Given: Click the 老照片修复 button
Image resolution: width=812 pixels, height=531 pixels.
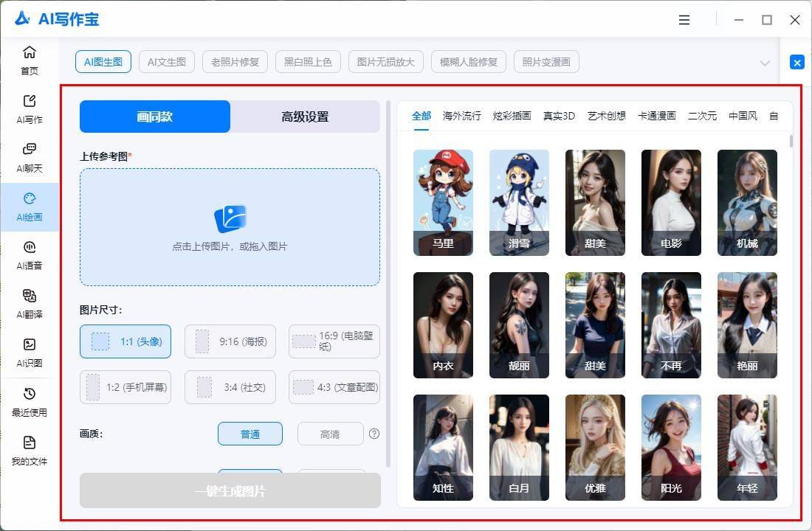Looking at the screenshot, I should 235,62.
